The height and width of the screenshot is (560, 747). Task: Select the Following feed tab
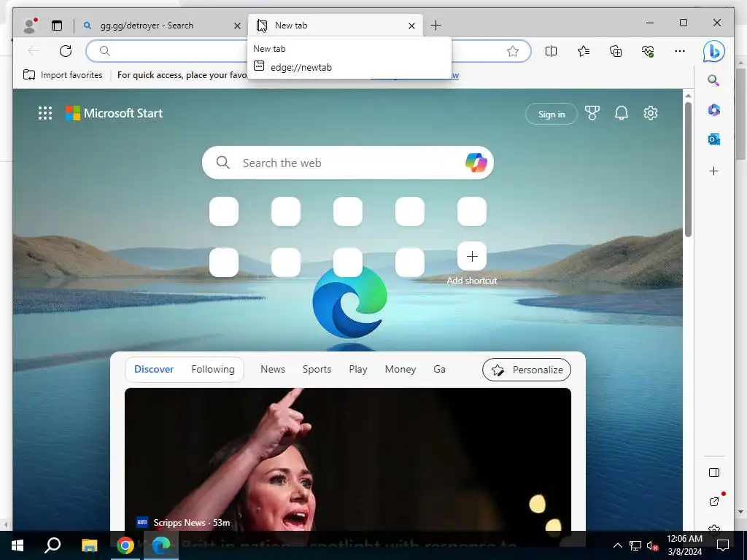click(213, 369)
